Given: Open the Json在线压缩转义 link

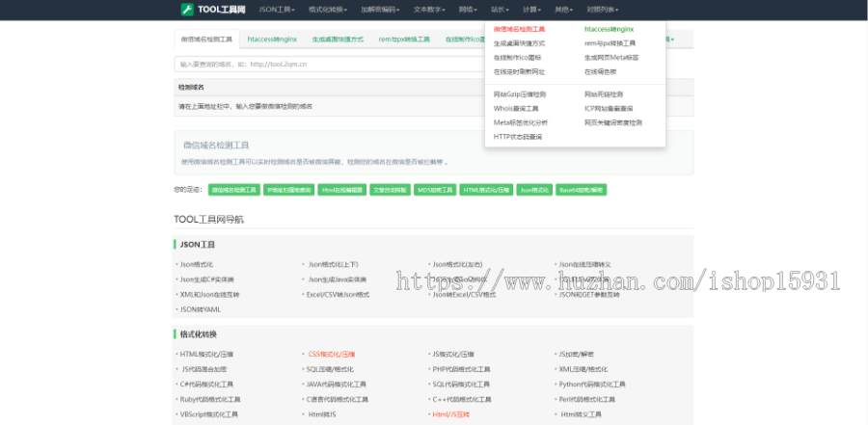Looking at the screenshot, I should [x=584, y=264].
